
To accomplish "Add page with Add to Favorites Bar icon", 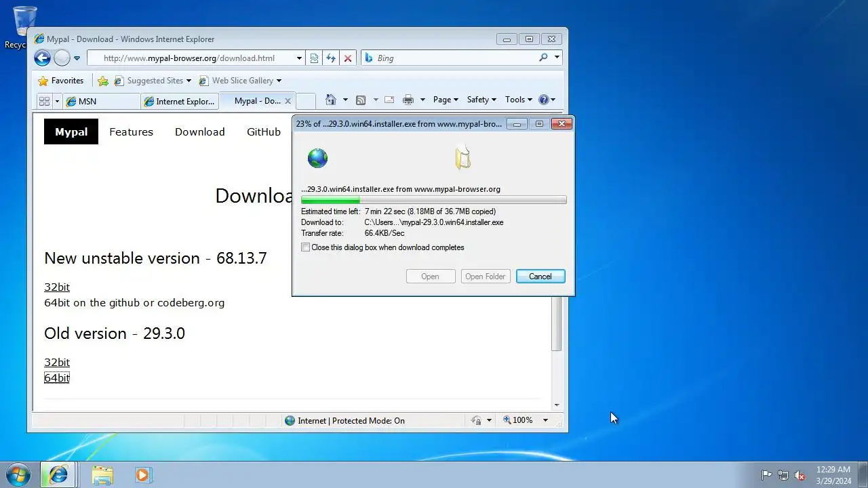I will point(103,81).
